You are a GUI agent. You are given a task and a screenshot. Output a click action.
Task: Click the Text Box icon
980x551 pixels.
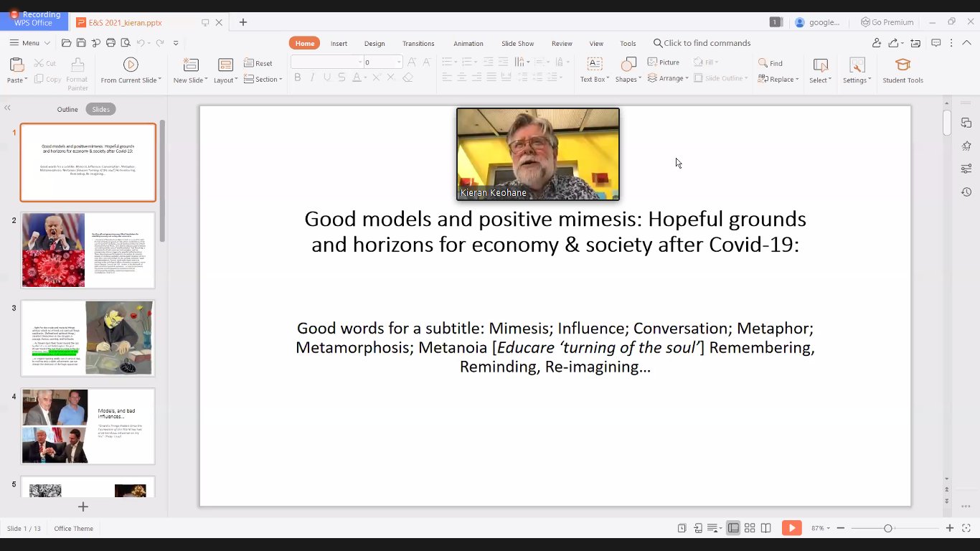[594, 65]
